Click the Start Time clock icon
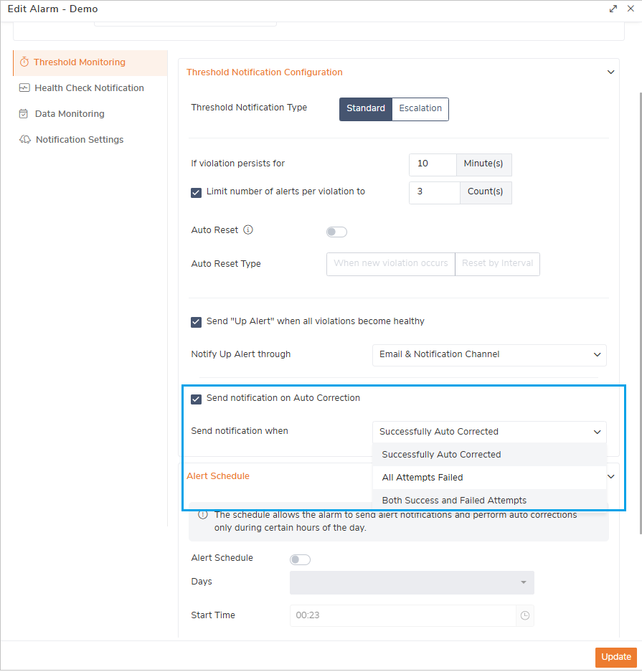642x672 pixels. 525,615
